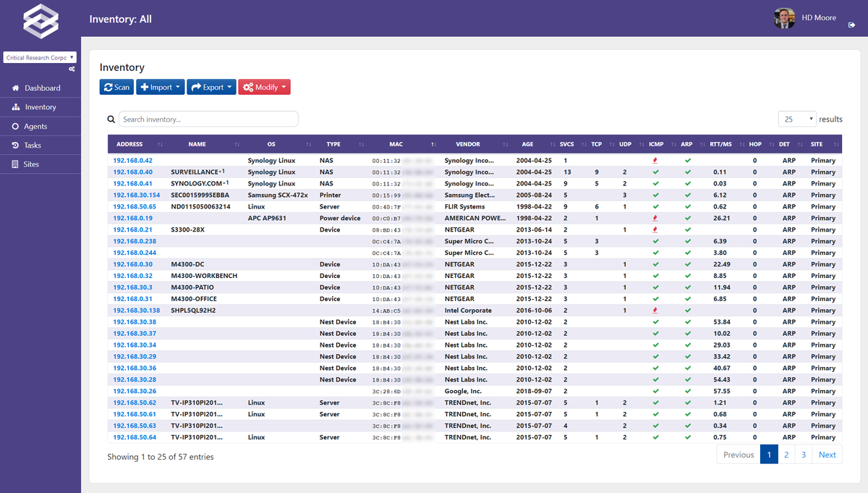Open asset 192.168.50.65
Screen dimensions: 868x493
(135, 207)
